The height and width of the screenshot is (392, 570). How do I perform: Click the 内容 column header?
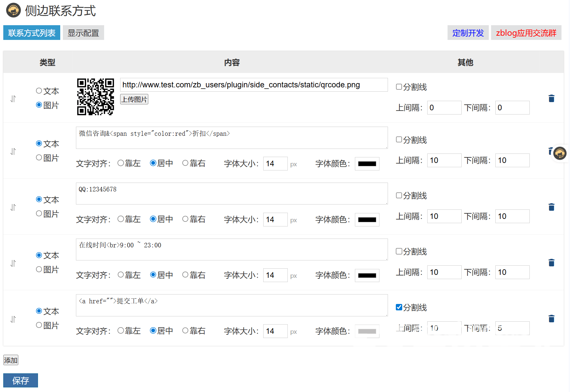[232, 62]
